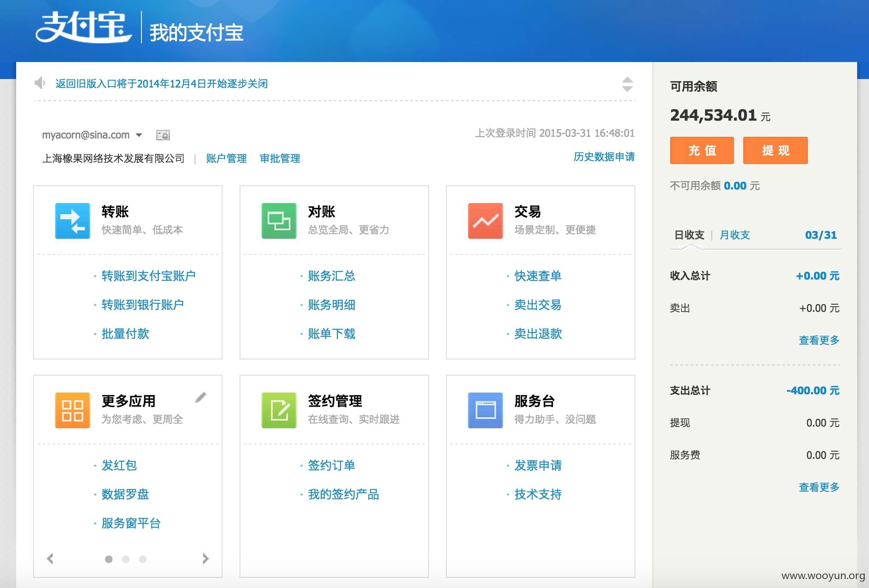This screenshot has height=588, width=869.
Task: Click the orange More Apps grid icon
Action: tap(73, 410)
